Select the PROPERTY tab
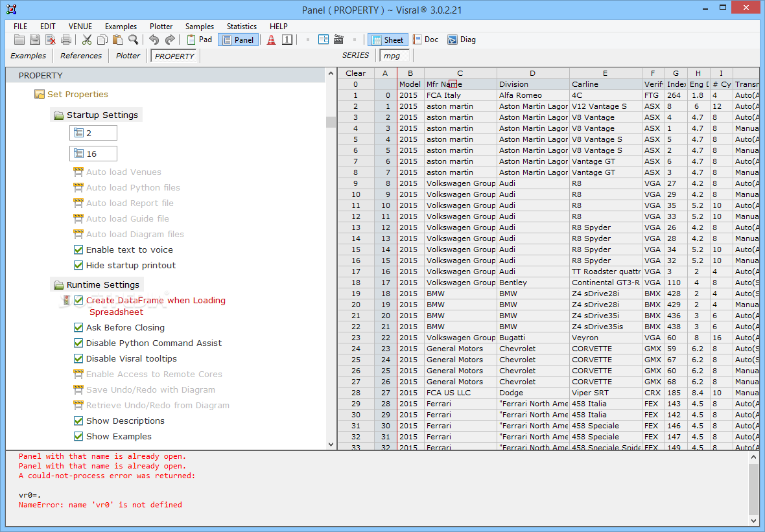 (174, 56)
